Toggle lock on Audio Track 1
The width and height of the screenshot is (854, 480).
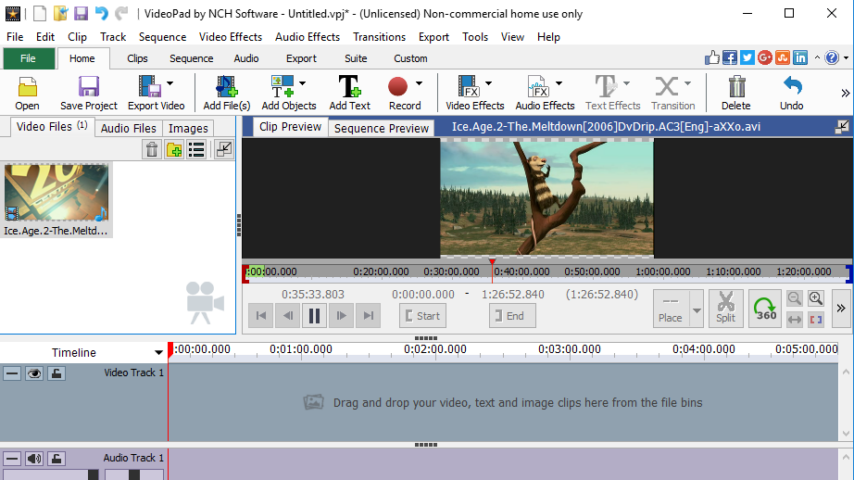56,458
